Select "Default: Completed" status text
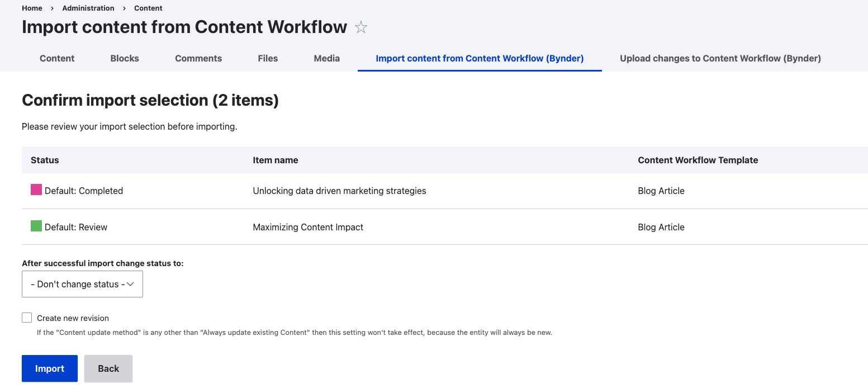The width and height of the screenshot is (868, 388). click(84, 191)
